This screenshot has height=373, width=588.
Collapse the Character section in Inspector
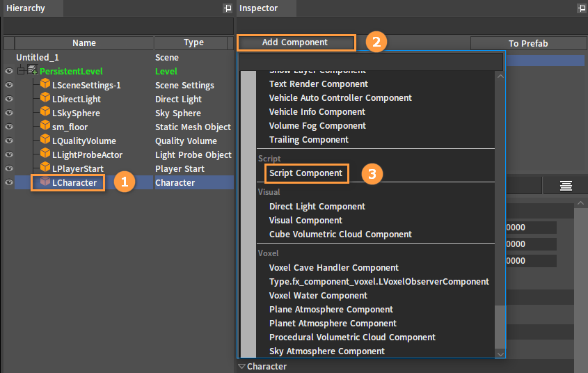(x=241, y=366)
